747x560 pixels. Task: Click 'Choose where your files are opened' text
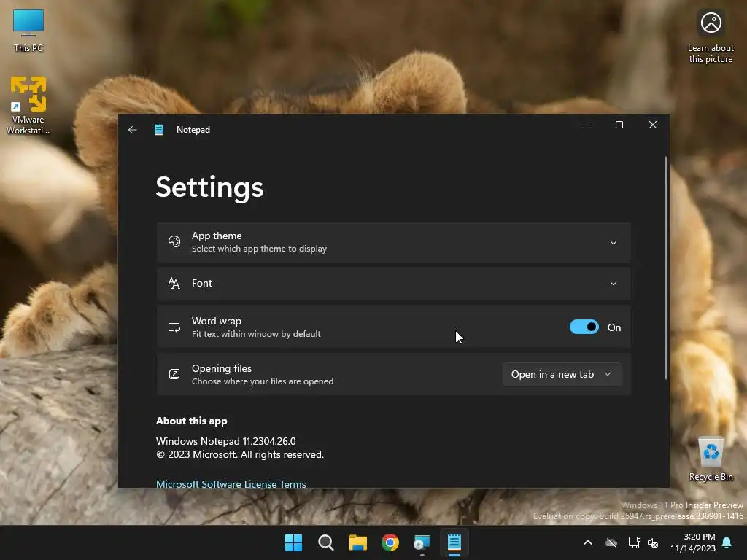[263, 381]
